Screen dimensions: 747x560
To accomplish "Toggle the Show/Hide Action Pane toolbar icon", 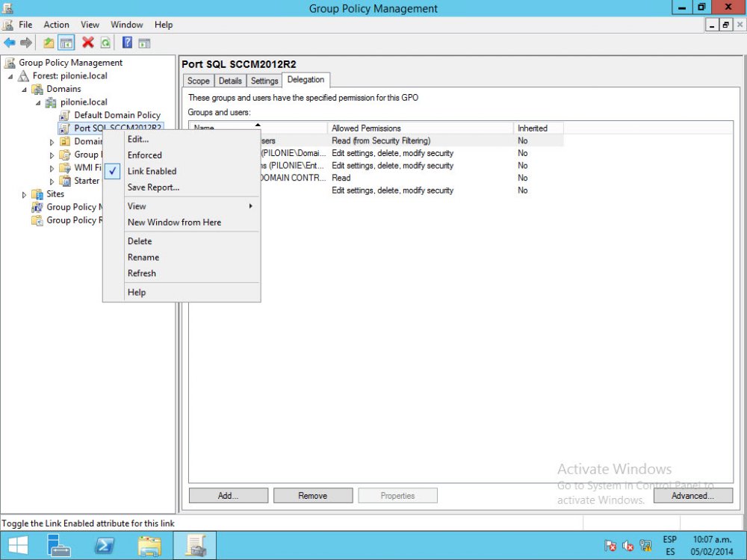I will coord(144,43).
